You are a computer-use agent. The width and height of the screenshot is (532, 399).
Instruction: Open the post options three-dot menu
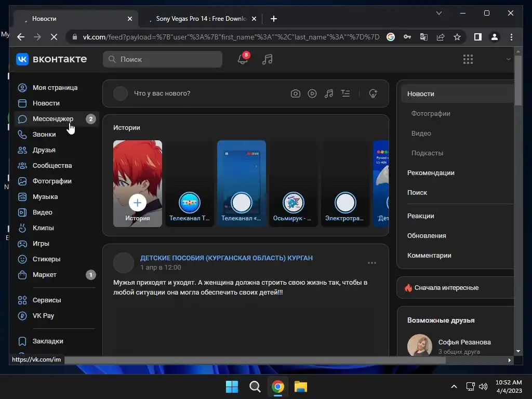372,263
